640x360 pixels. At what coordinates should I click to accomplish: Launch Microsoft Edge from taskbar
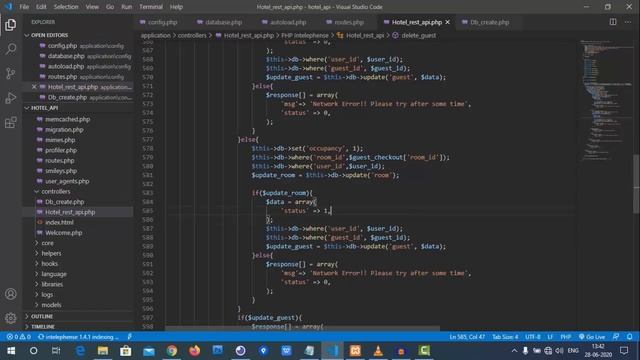tap(80, 351)
